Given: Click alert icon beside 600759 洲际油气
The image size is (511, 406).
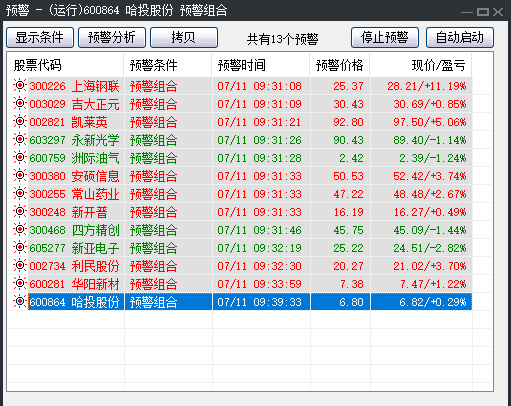Looking at the screenshot, I should 20,158.
